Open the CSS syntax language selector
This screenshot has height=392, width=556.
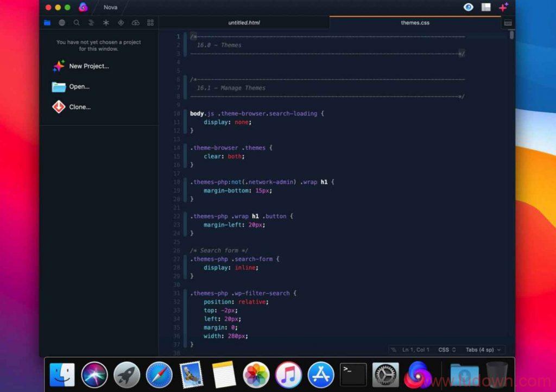pyautogui.click(x=447, y=350)
